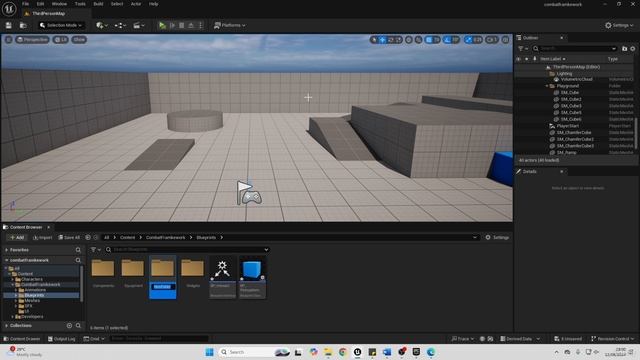
Task: Click the Skip frame button
Action: [x=172, y=25]
